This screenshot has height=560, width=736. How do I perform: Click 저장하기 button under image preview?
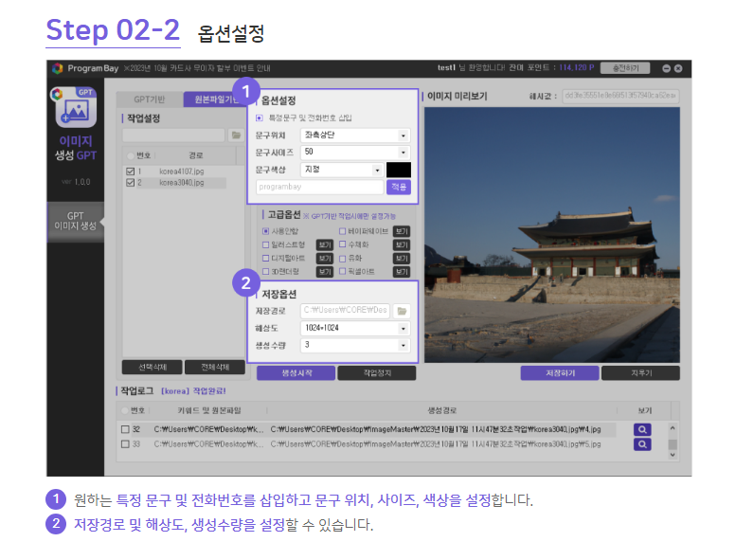point(558,373)
